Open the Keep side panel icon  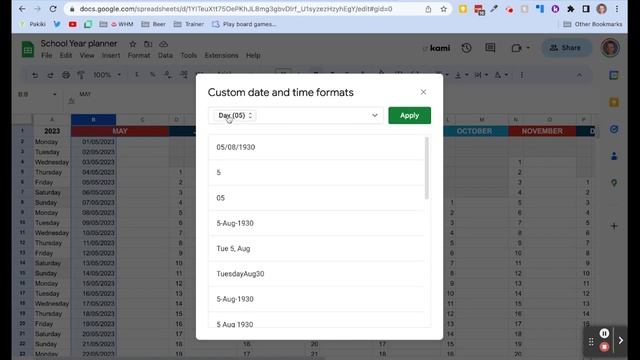614,102
